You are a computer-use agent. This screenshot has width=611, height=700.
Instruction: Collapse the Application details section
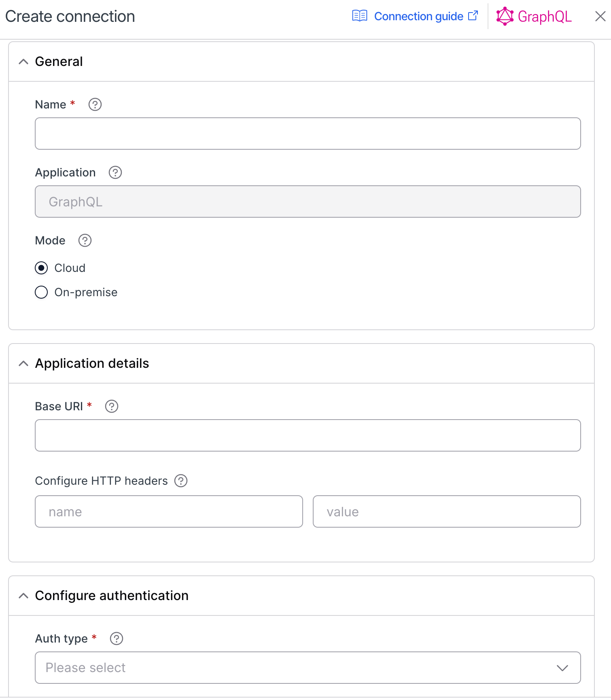[23, 363]
